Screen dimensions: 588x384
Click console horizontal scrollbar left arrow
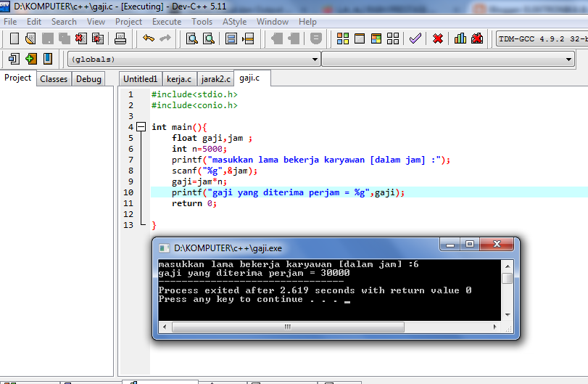(165, 327)
